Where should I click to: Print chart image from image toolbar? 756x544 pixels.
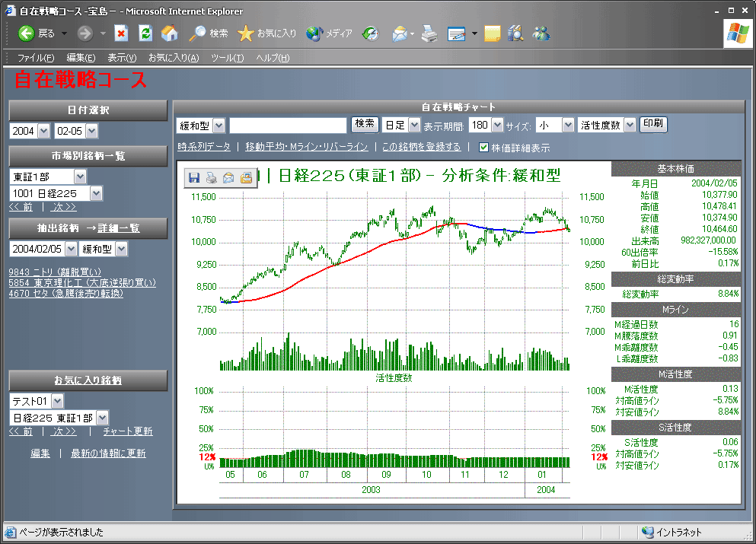pyautogui.click(x=211, y=178)
